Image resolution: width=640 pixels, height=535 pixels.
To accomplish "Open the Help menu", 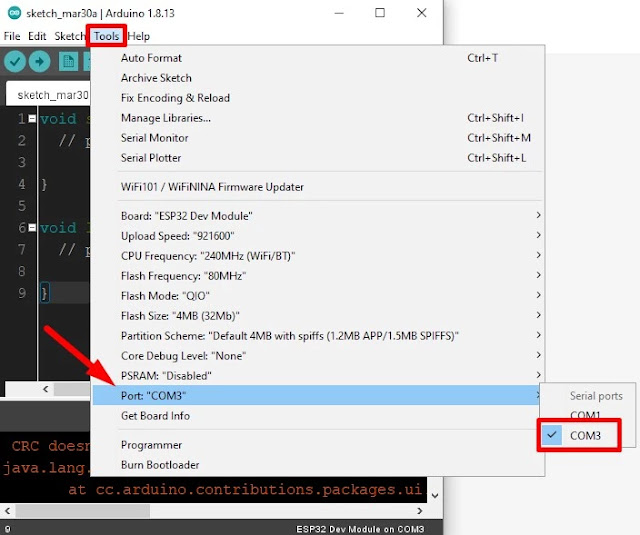I will [x=139, y=36].
